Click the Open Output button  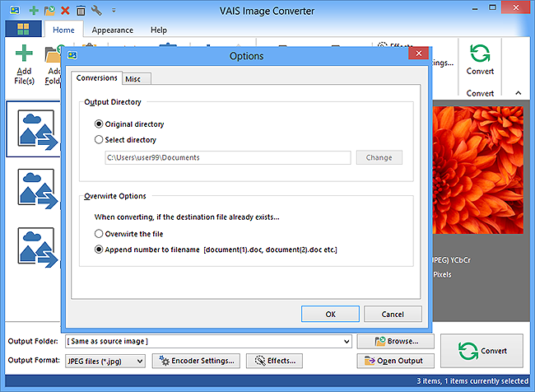[x=395, y=361]
